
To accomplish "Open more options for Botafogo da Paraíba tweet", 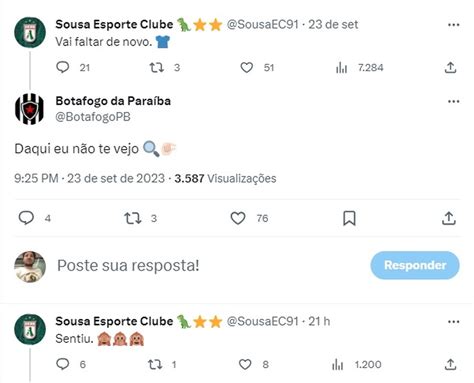I will coord(453,101).
